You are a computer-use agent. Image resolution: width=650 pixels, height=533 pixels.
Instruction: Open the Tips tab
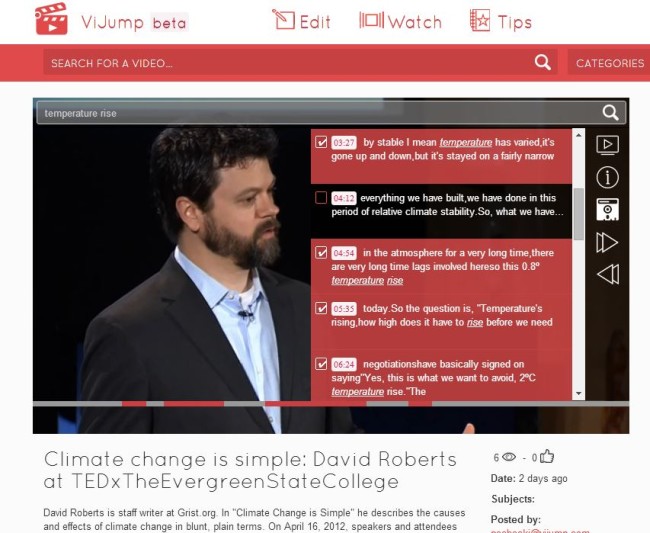coord(501,21)
